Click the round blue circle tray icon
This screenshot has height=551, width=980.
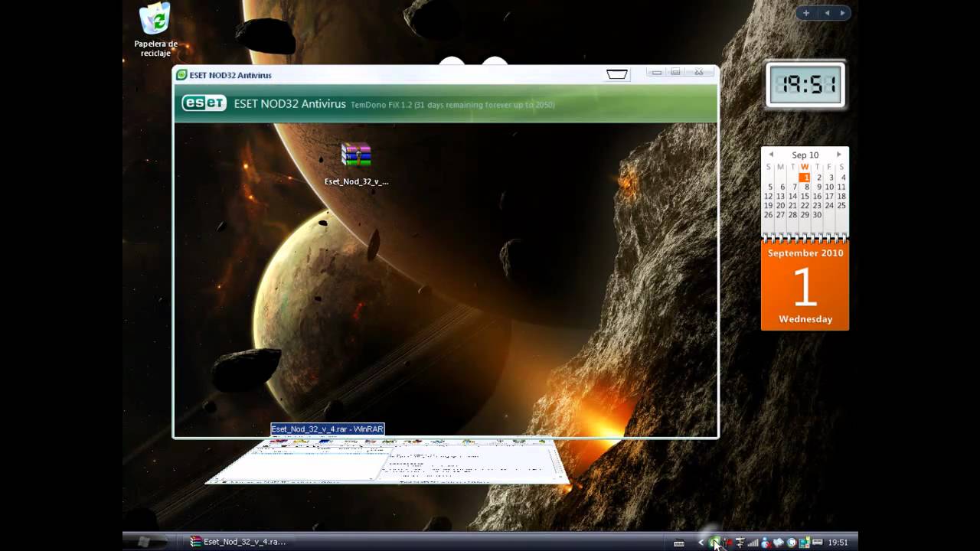point(792,543)
